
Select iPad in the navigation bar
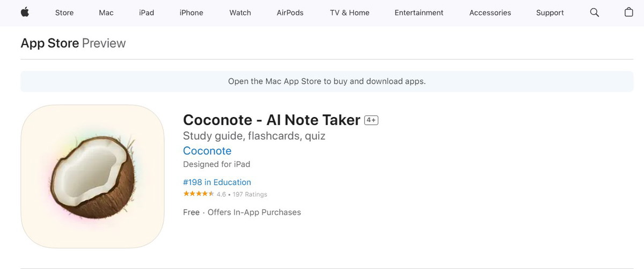(147, 12)
